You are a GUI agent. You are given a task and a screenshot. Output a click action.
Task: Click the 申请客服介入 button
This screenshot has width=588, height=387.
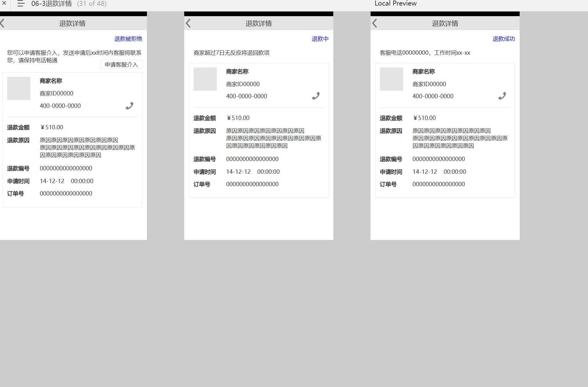click(x=121, y=64)
